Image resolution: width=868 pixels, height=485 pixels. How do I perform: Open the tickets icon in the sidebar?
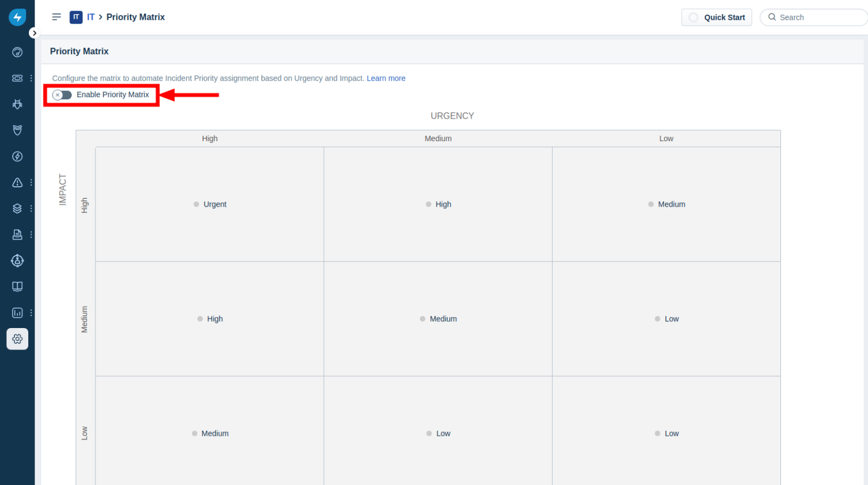click(x=17, y=78)
